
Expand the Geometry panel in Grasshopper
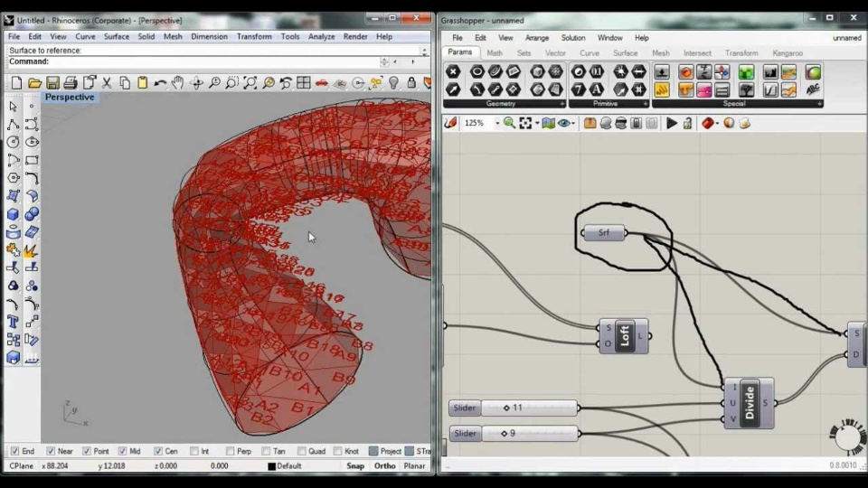(562, 104)
